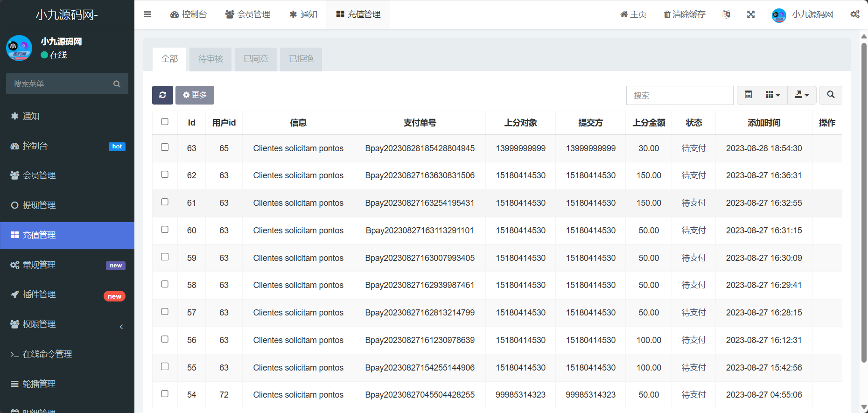This screenshot has height=413, width=868.
Task: Check the row with Id 56
Action: 165,339
